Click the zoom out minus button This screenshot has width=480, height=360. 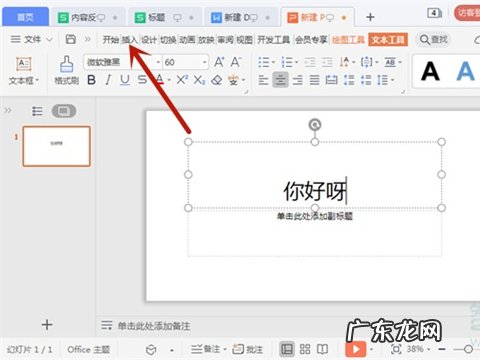click(442, 349)
